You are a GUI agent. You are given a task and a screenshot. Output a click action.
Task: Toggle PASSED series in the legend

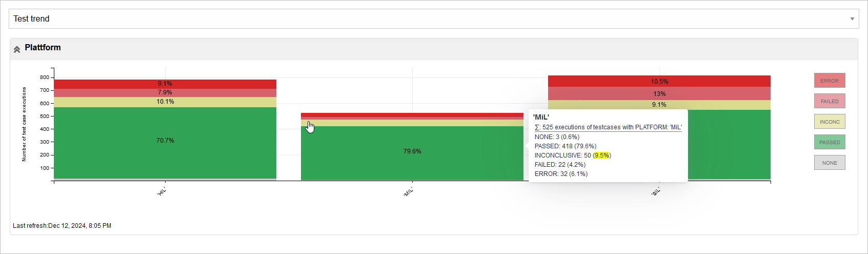click(829, 142)
